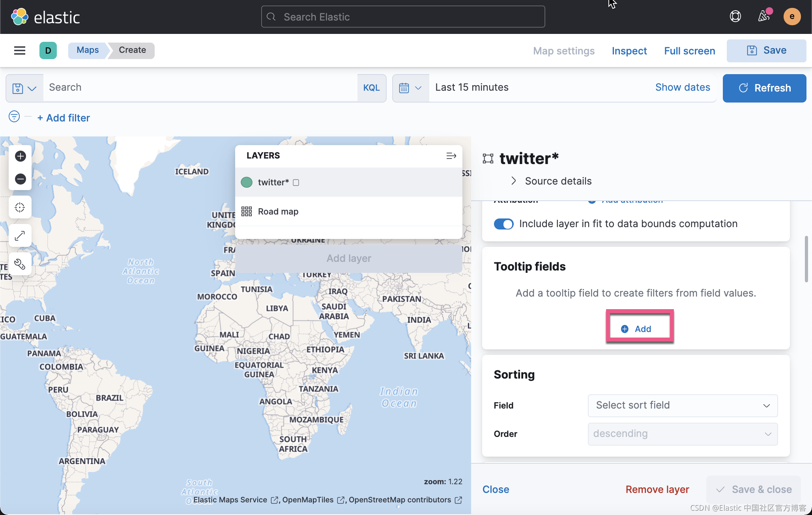The height and width of the screenshot is (515, 812).
Task: Select the twitter* layer row
Action: point(349,182)
